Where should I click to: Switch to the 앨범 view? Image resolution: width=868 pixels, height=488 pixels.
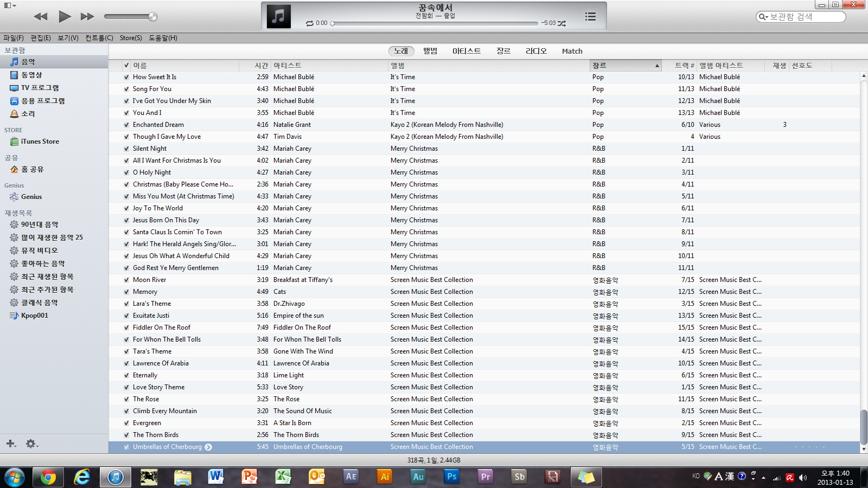click(430, 51)
